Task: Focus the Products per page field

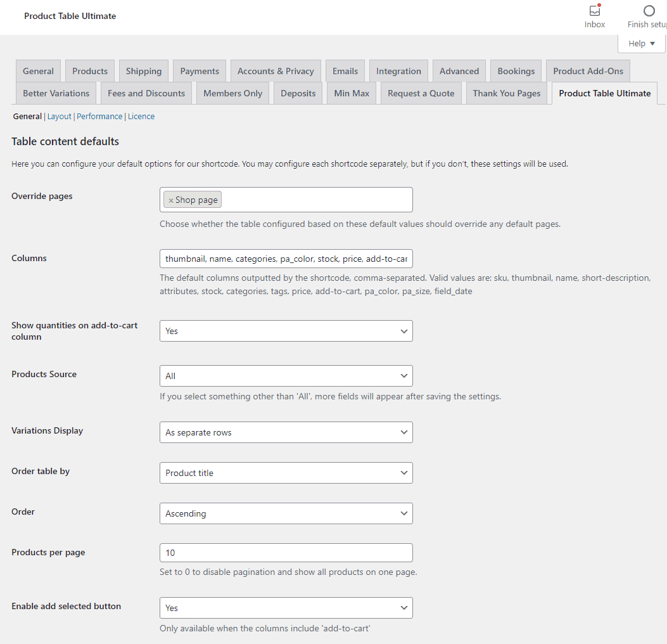Action: 286,553
